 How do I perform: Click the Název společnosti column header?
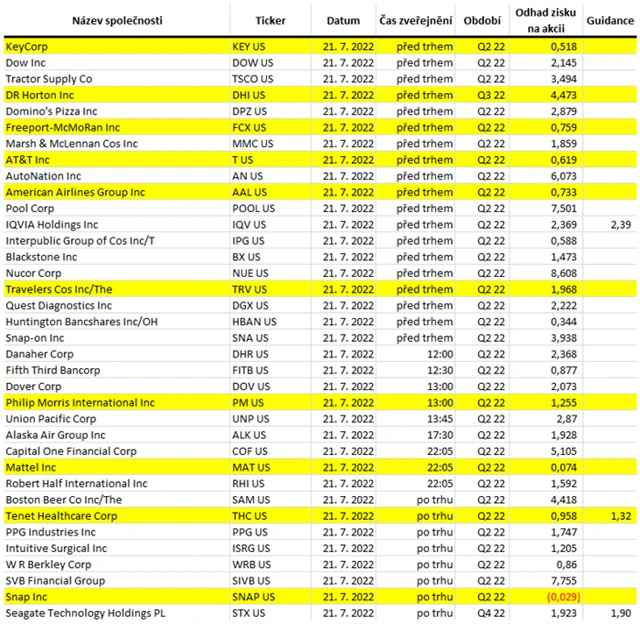point(117,20)
